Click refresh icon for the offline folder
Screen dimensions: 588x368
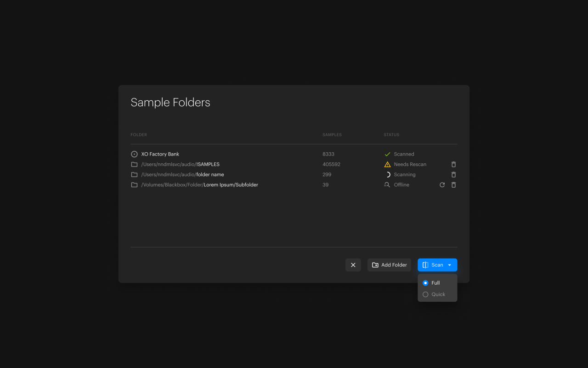[x=442, y=185]
